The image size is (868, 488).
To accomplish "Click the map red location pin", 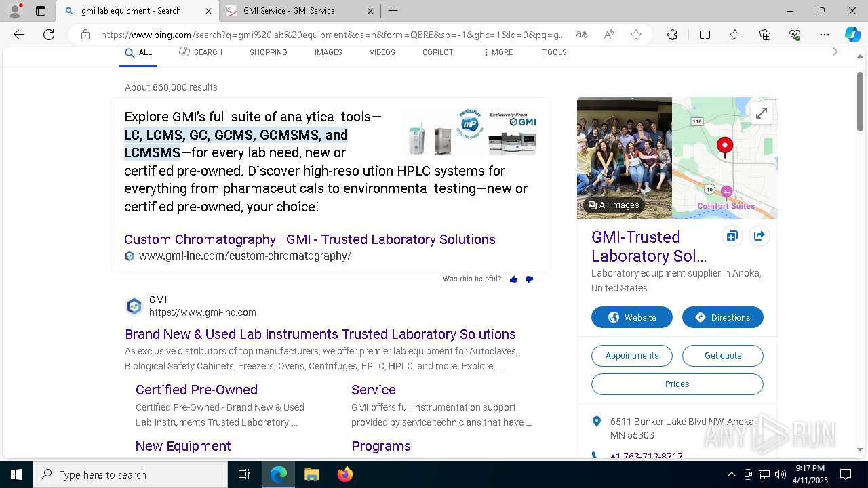I will [x=725, y=146].
